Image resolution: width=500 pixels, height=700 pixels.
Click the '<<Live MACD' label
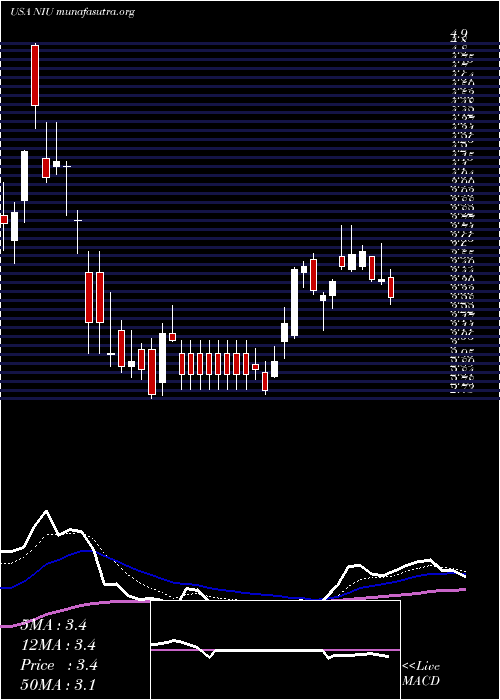421,673
